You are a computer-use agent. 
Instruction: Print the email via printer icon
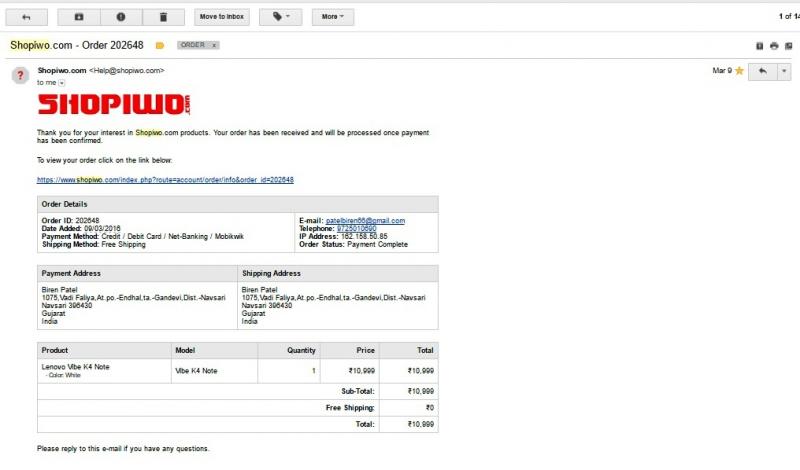tap(774, 46)
